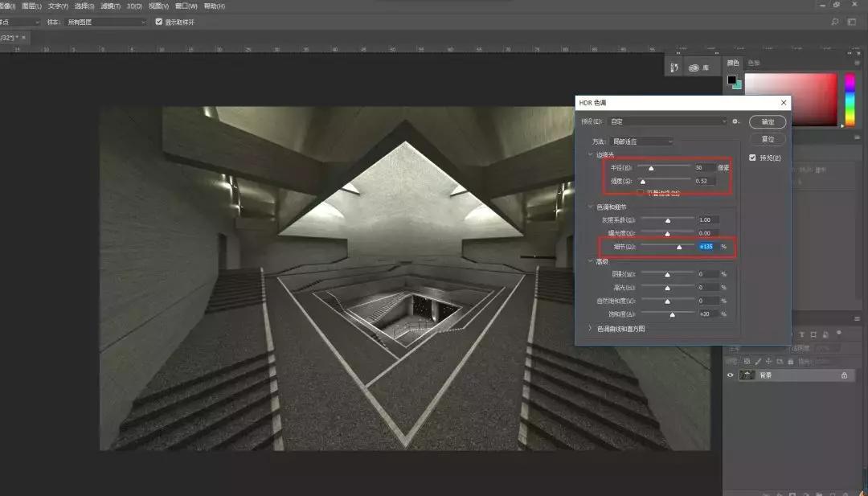Screen dimensions: 868x496
Task: Open the Color panel flyout menu
Action: 858,63
